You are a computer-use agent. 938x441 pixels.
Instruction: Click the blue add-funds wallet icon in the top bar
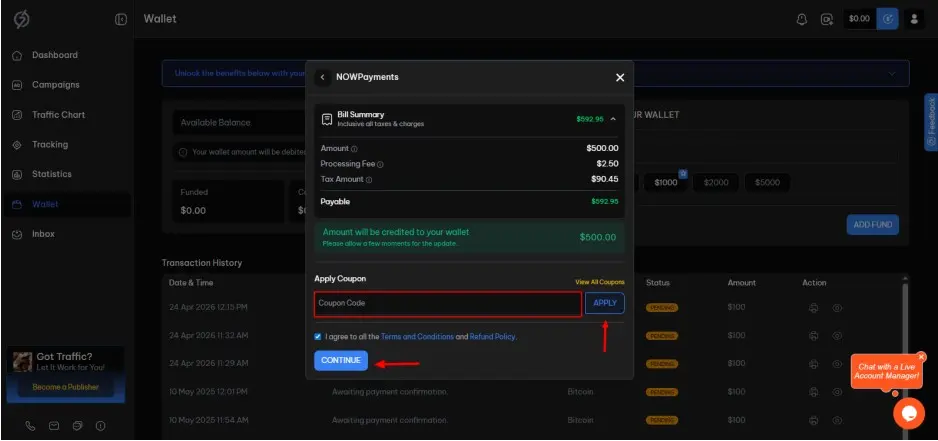tap(887, 19)
